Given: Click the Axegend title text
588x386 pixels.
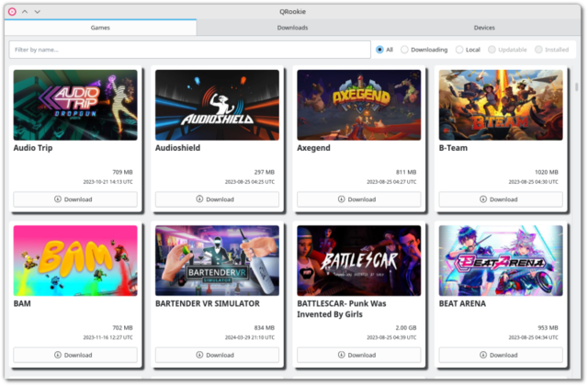Looking at the screenshot, I should coord(313,148).
